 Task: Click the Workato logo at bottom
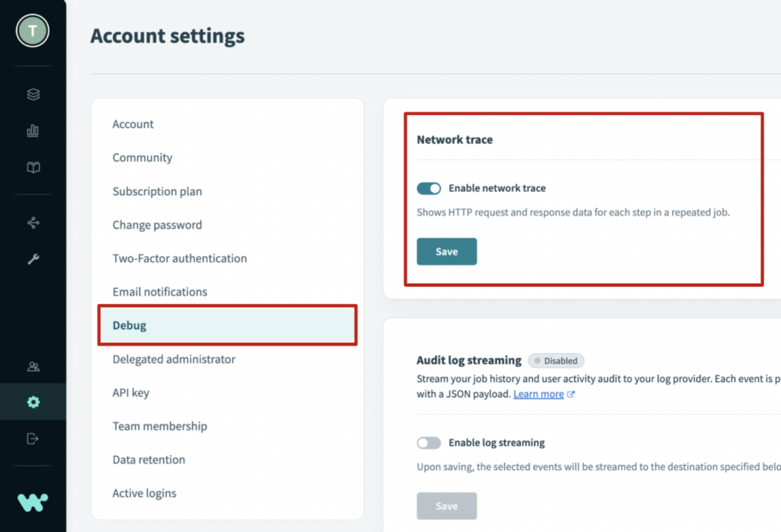[x=33, y=502]
